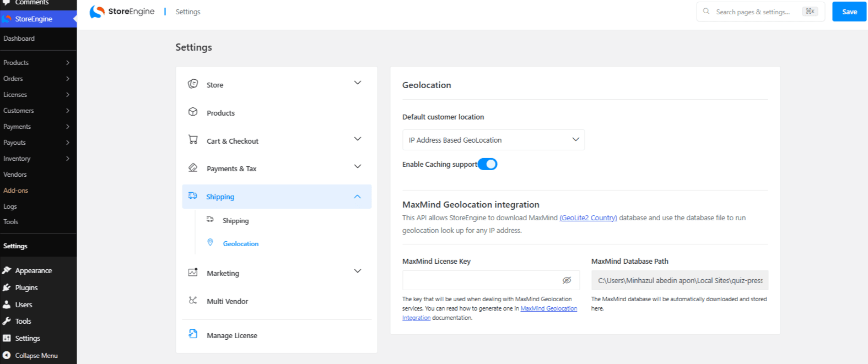Select Shipping sub-item under Shipping section

pyautogui.click(x=235, y=220)
